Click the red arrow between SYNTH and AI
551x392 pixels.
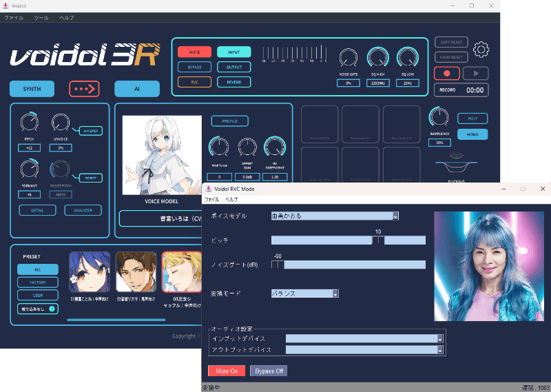point(84,89)
